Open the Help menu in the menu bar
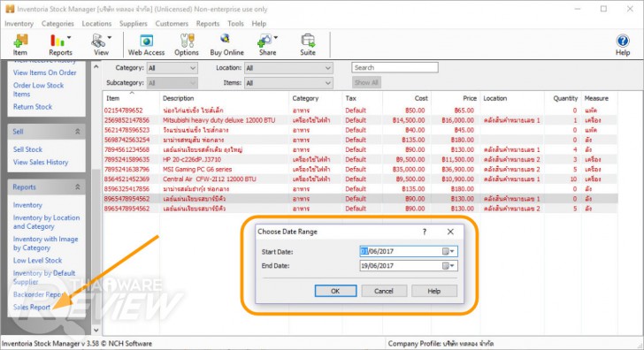644x350 pixels. pyautogui.click(x=258, y=24)
